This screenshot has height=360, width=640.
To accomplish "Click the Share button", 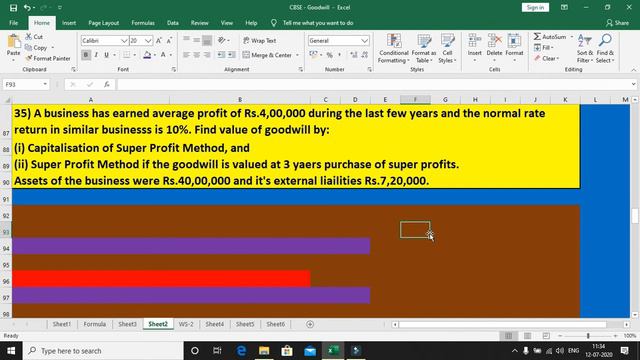I will 617,23.
